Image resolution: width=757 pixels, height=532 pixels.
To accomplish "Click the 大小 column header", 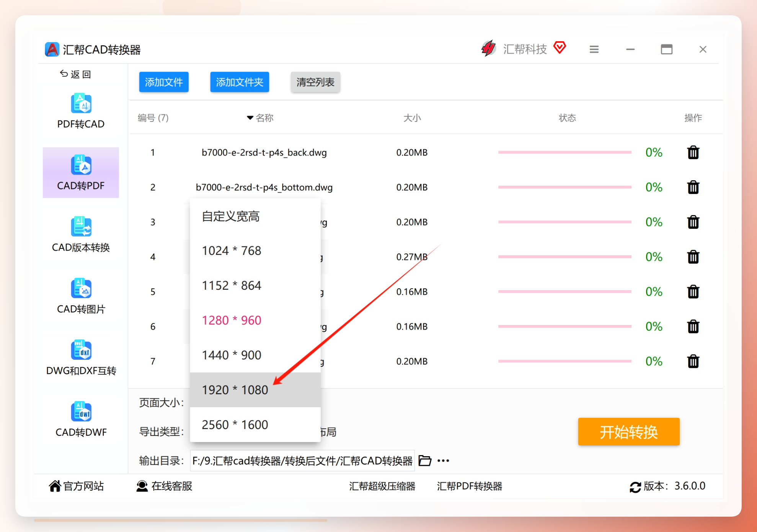I will pos(412,118).
